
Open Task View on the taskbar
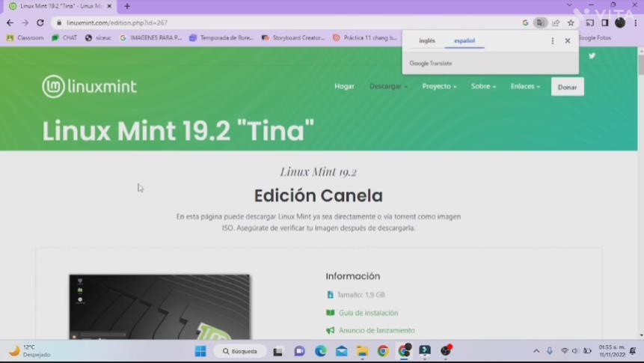tap(278, 351)
